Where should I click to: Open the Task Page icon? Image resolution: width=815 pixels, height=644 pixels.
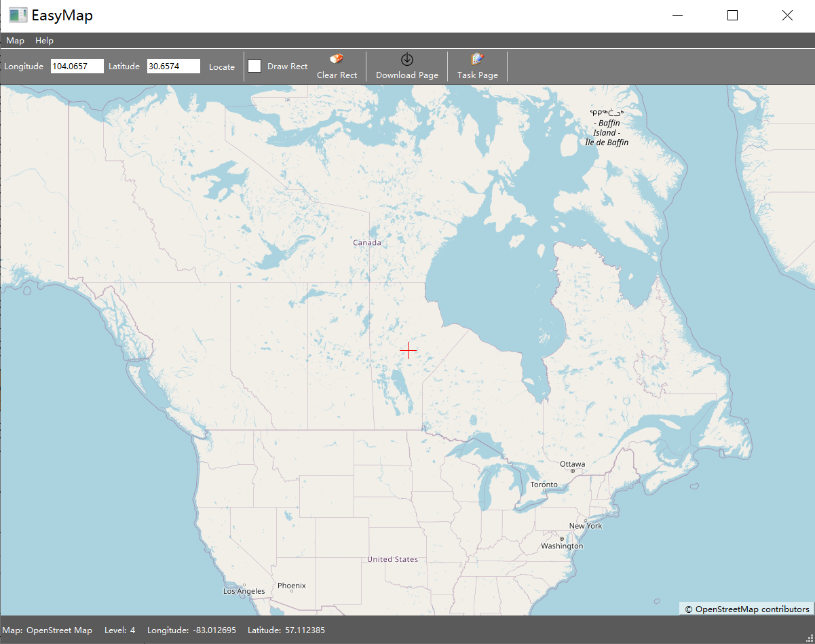pyautogui.click(x=477, y=60)
